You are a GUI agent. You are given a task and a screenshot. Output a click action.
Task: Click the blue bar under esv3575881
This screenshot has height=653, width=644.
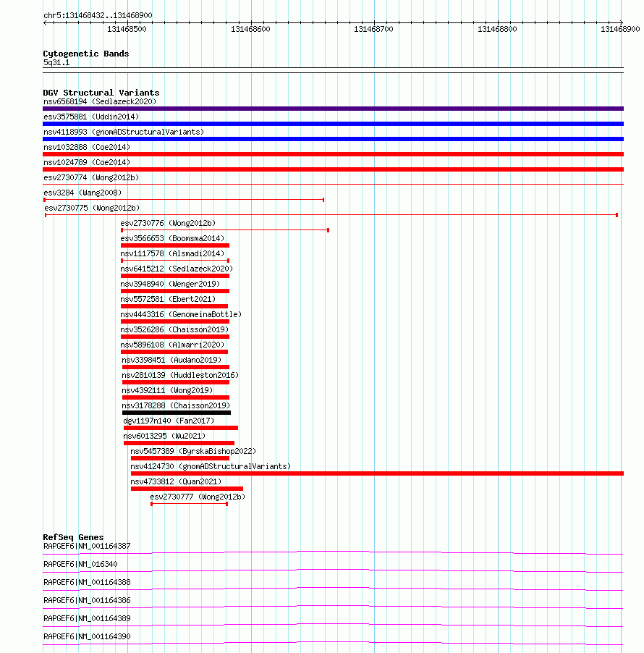333,124
